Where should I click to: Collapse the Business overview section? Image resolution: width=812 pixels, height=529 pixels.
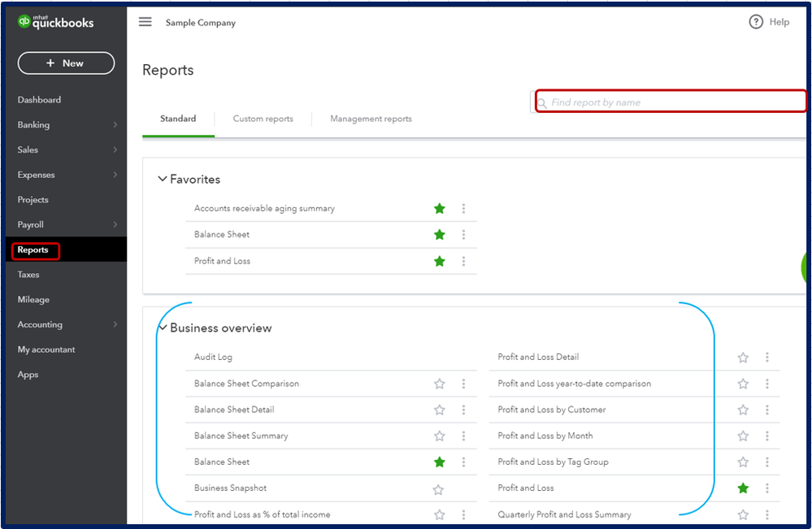pyautogui.click(x=163, y=327)
